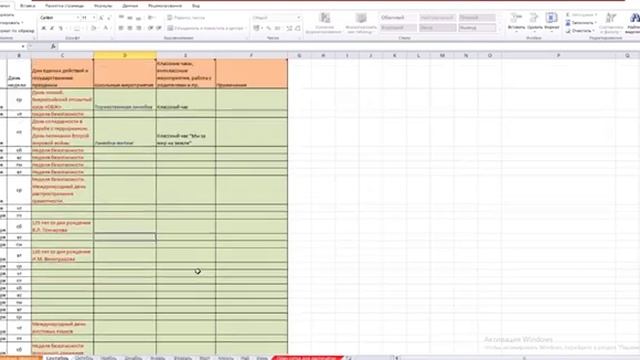Image resolution: width=640 pixels, height=360 pixels.
Task: Open the Clear (Очистить) dropdown
Action: coord(580,31)
